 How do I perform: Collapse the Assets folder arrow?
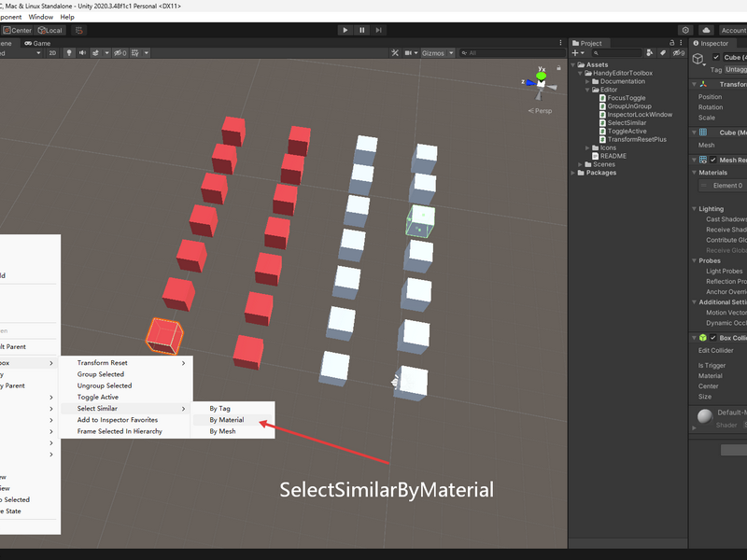pyautogui.click(x=573, y=64)
